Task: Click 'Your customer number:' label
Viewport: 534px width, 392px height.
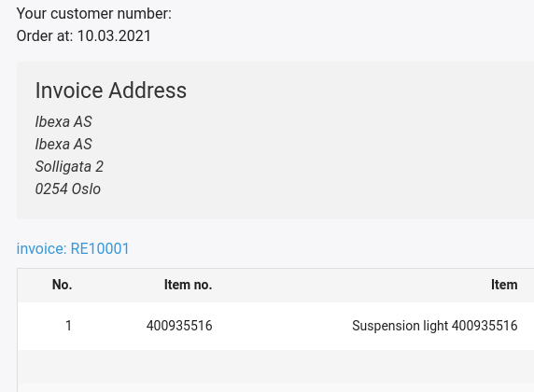Action: [x=94, y=14]
